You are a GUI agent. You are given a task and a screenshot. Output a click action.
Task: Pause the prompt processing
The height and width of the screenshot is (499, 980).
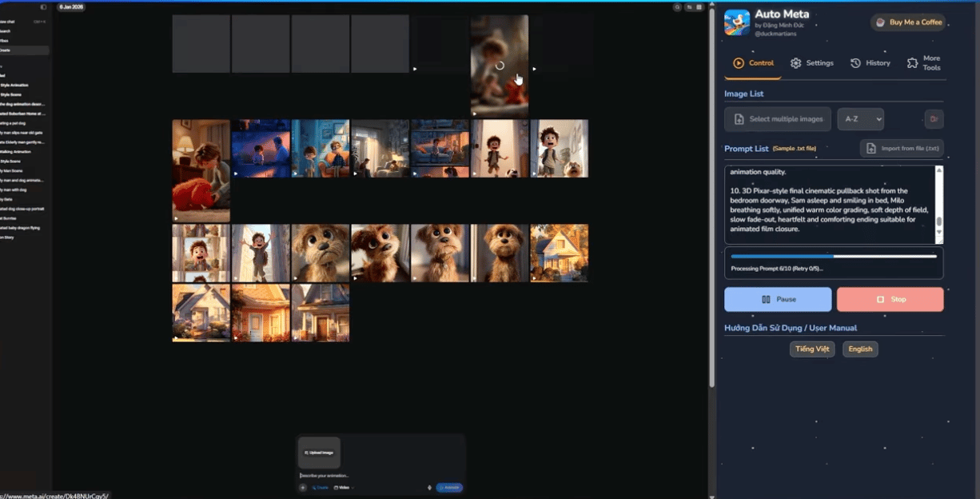pos(778,299)
